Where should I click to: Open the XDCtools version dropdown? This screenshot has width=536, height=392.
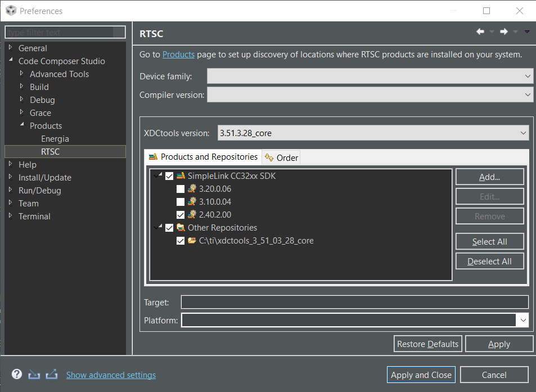523,133
